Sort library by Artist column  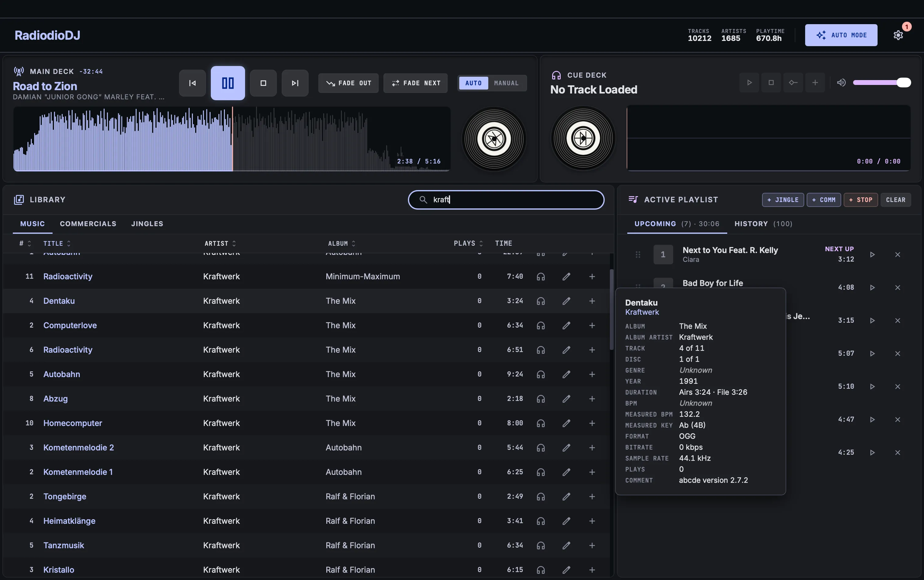click(x=220, y=244)
